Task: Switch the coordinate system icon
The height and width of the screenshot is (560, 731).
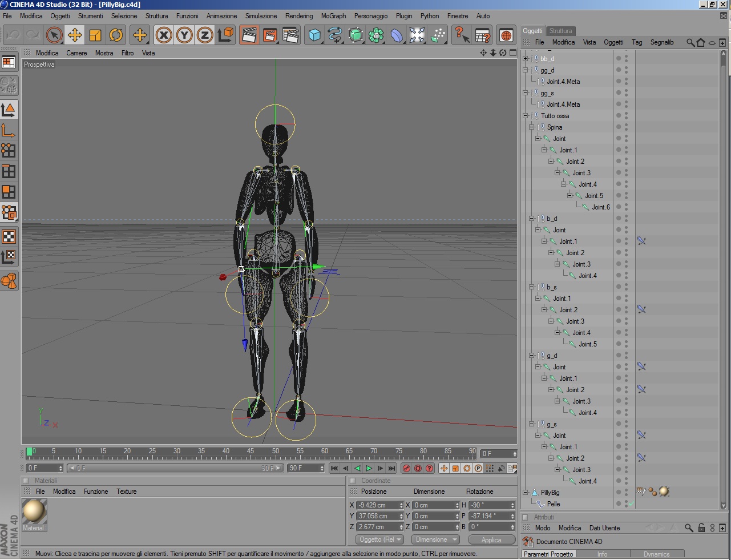Action: pyautogui.click(x=226, y=35)
